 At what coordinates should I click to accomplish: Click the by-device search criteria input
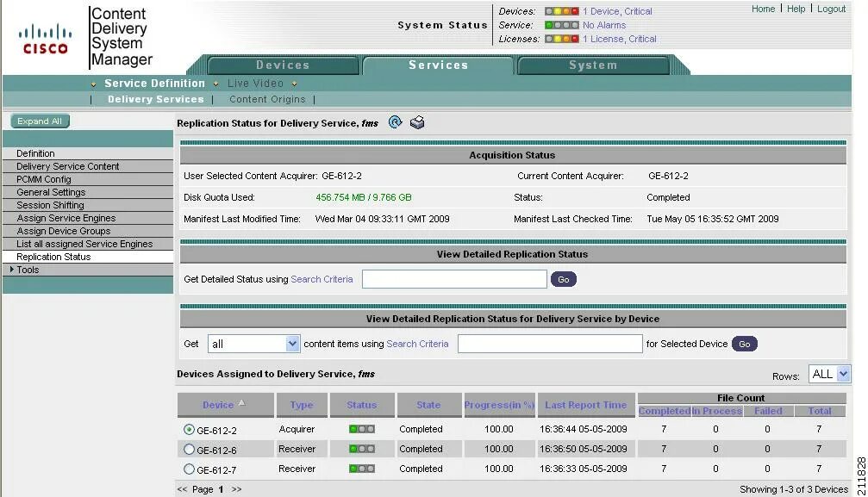pyautogui.click(x=550, y=344)
